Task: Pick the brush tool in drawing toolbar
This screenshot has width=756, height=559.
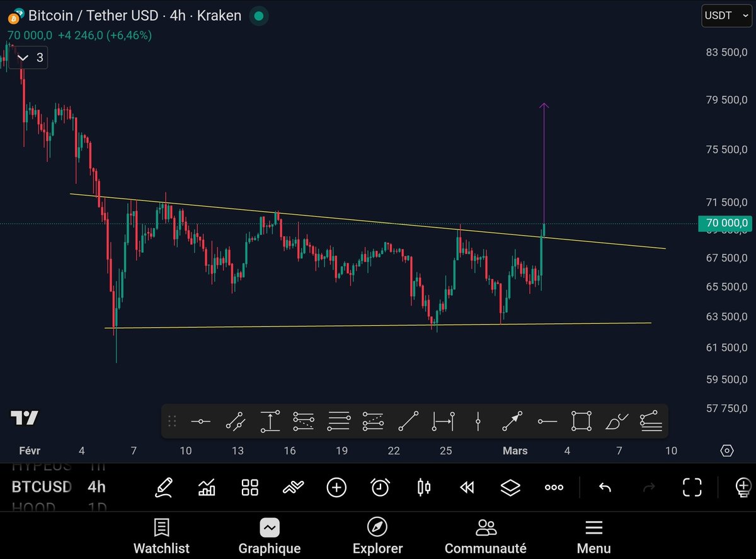Action: pos(617,421)
